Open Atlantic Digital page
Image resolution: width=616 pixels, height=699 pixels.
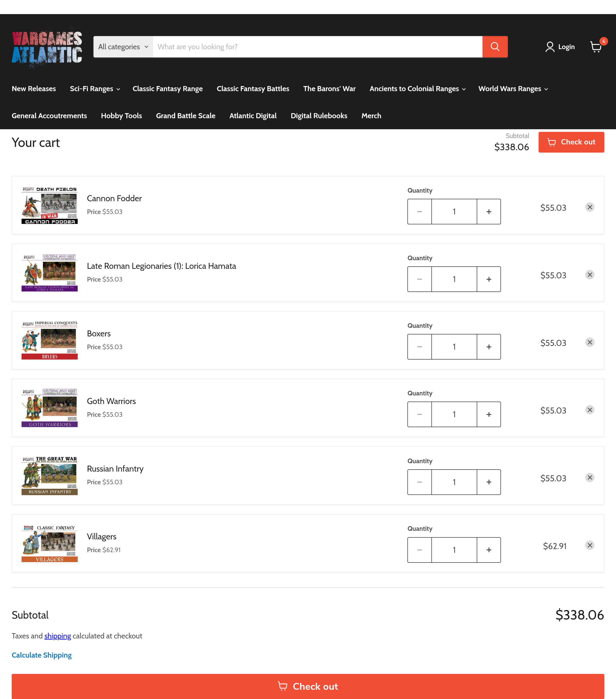[253, 116]
